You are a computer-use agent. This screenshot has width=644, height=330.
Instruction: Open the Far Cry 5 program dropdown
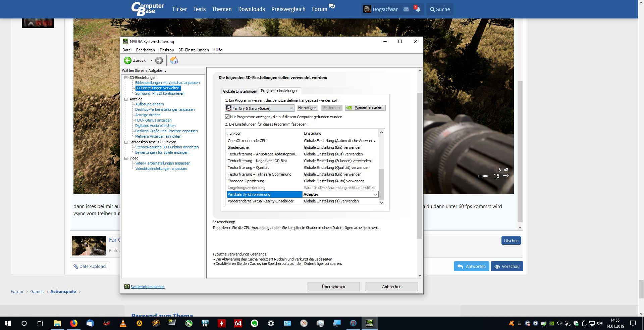(260, 108)
